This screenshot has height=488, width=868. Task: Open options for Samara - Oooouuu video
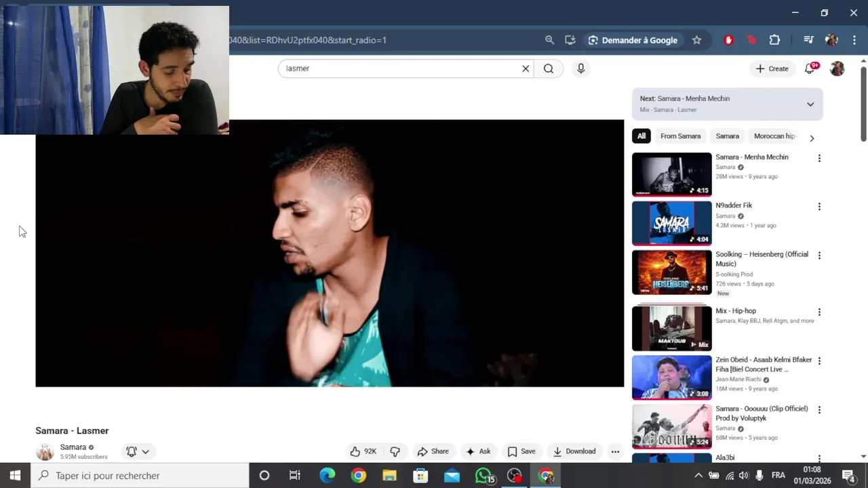(819, 410)
